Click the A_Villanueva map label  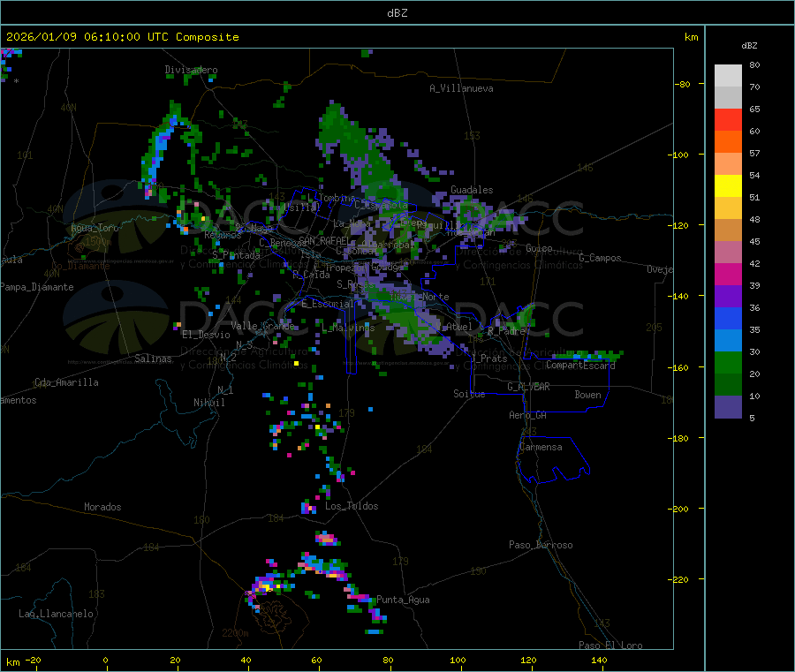point(461,88)
